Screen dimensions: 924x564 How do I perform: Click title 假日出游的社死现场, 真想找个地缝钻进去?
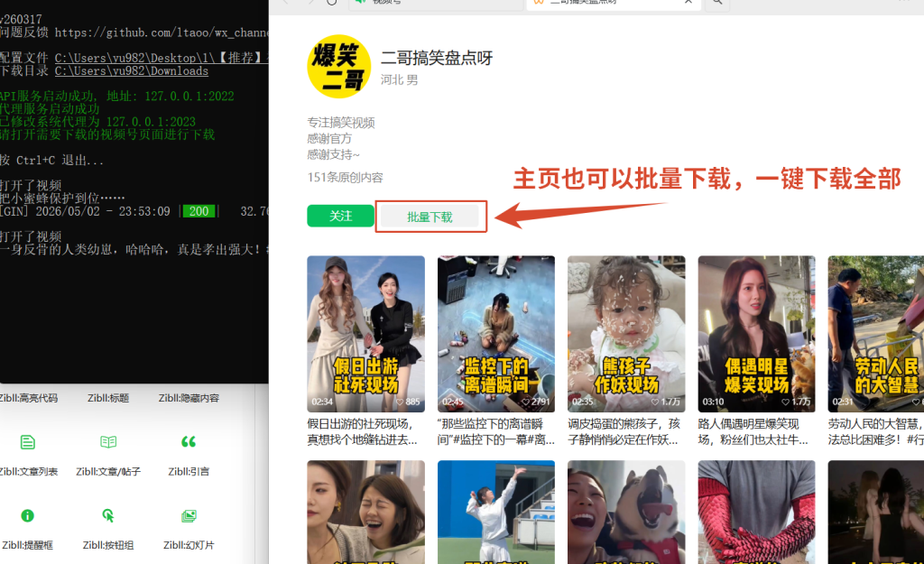click(x=363, y=431)
